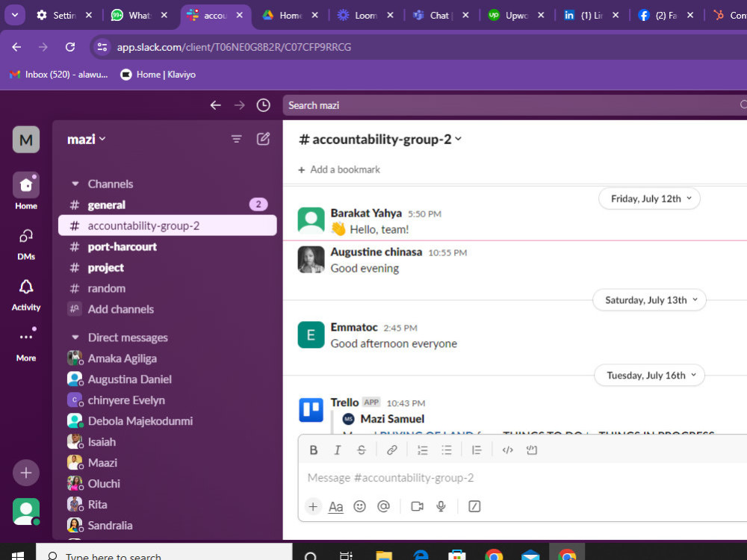Apply blockquote formatting in composer

pyautogui.click(x=477, y=450)
